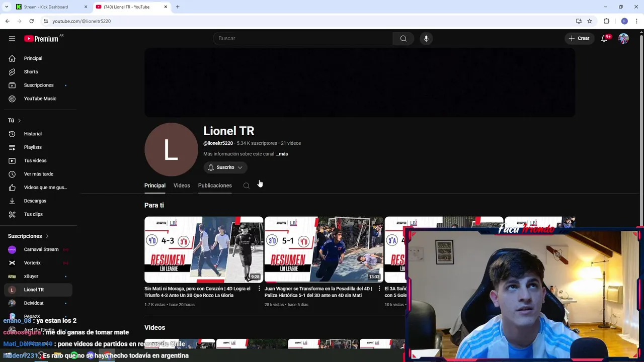This screenshot has width=644, height=362.
Task: Start voice search with microphone
Action: click(x=426, y=38)
